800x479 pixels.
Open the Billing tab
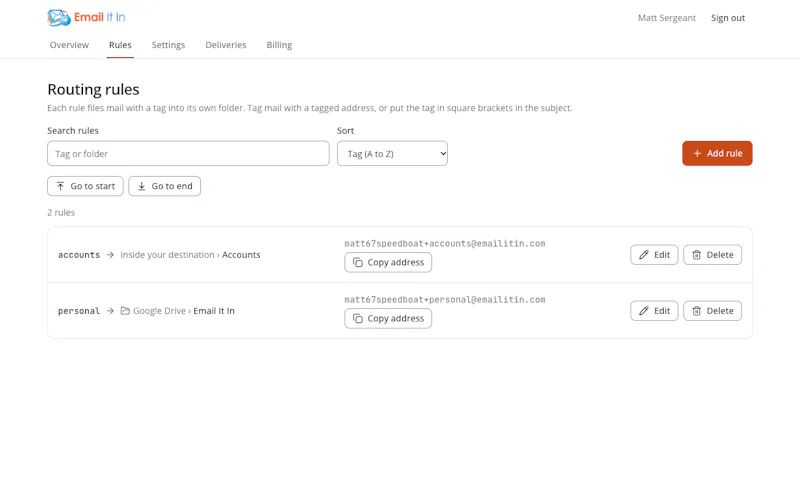pyautogui.click(x=279, y=45)
